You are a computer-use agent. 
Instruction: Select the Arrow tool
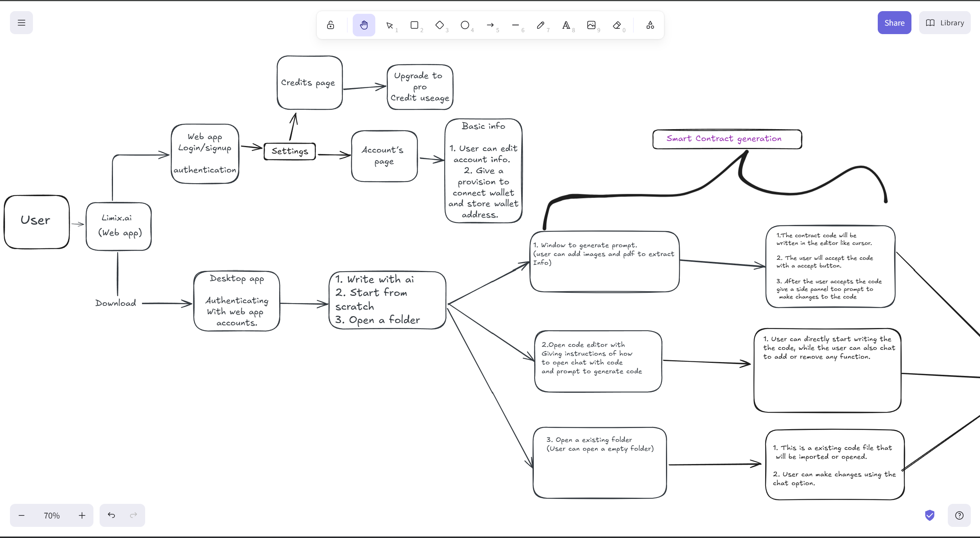pyautogui.click(x=491, y=25)
